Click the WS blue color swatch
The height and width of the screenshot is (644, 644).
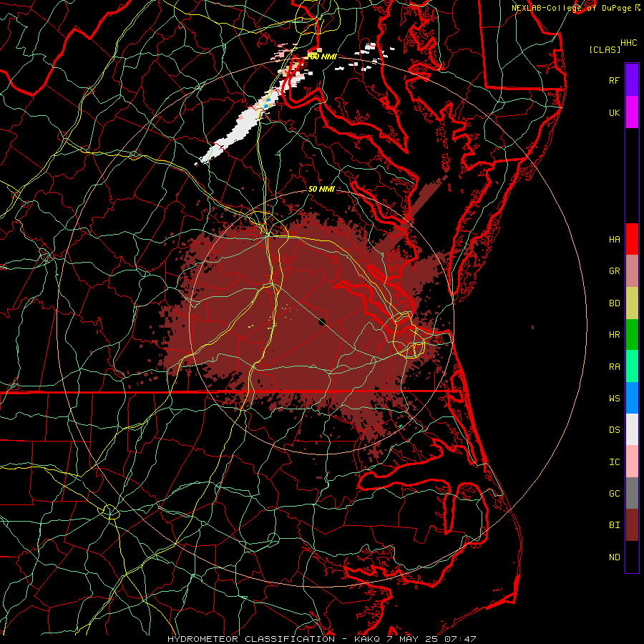(x=632, y=398)
